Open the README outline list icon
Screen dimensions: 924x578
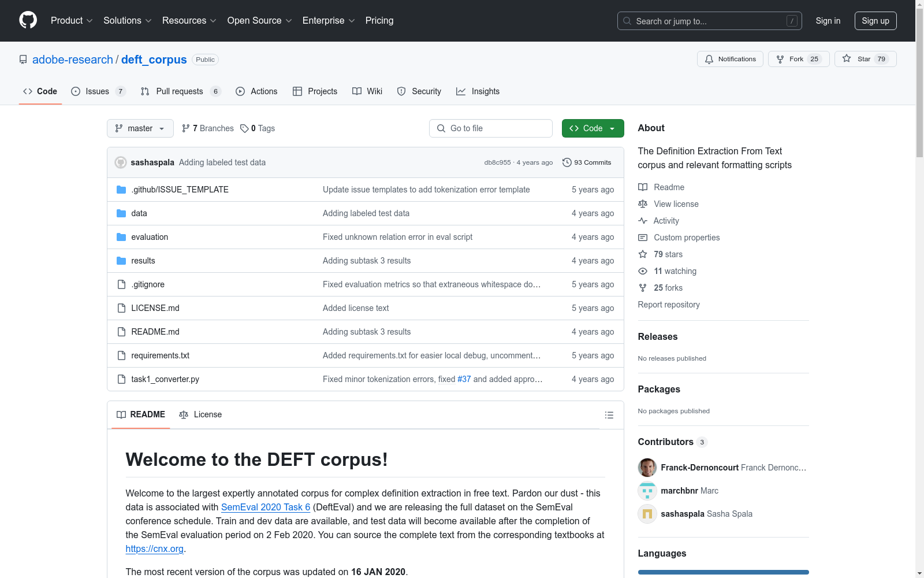609,415
